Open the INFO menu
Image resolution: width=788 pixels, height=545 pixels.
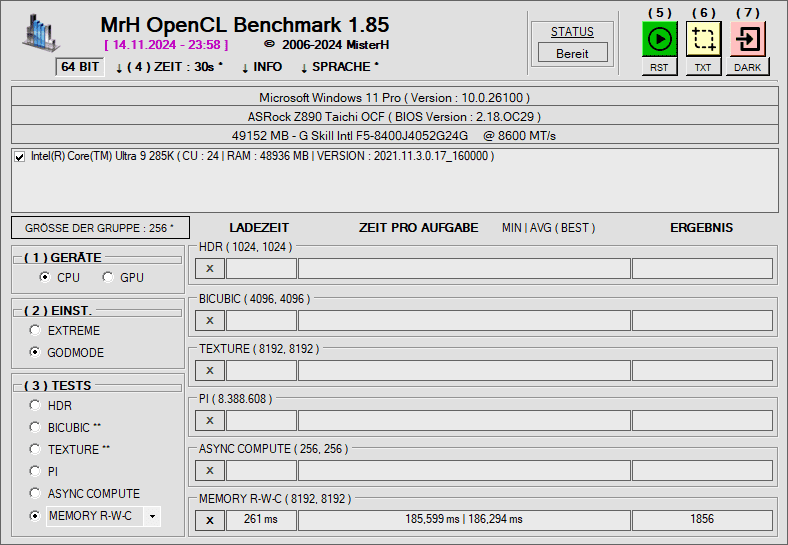262,67
